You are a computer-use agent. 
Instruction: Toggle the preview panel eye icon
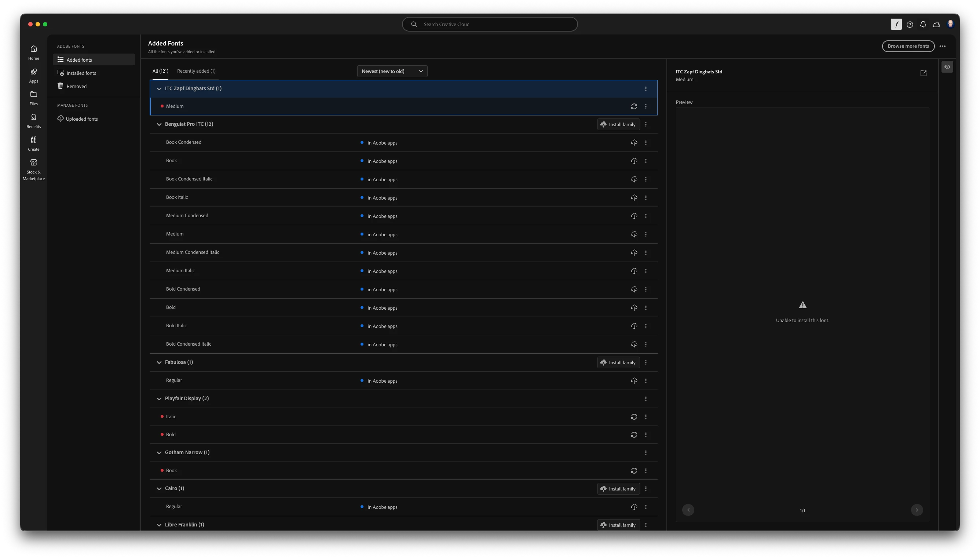947,67
